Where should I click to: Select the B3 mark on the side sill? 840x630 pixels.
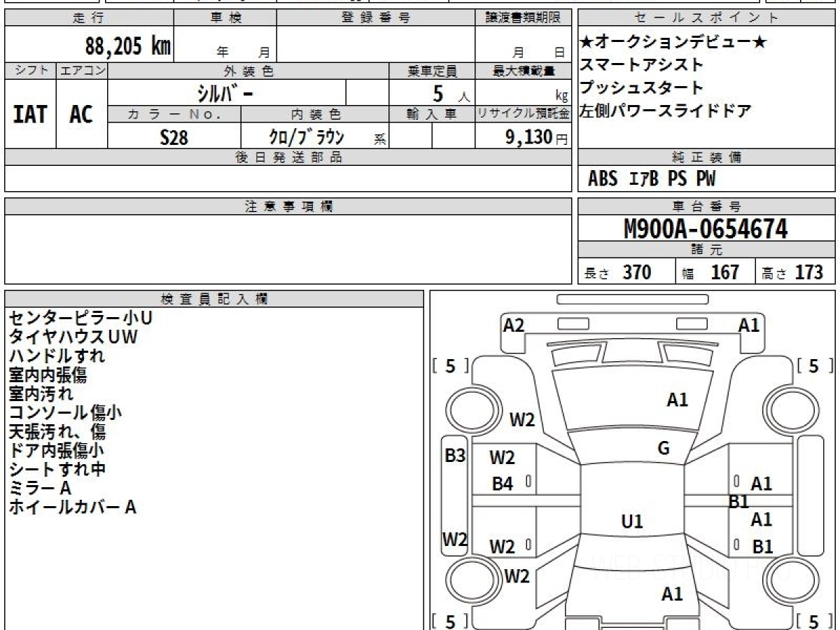point(455,456)
